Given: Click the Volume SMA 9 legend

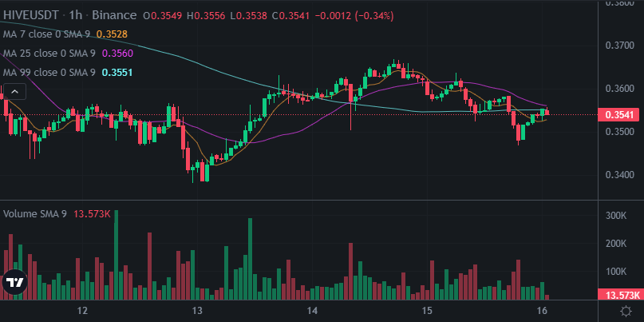Looking at the screenshot, I should 35,214.
